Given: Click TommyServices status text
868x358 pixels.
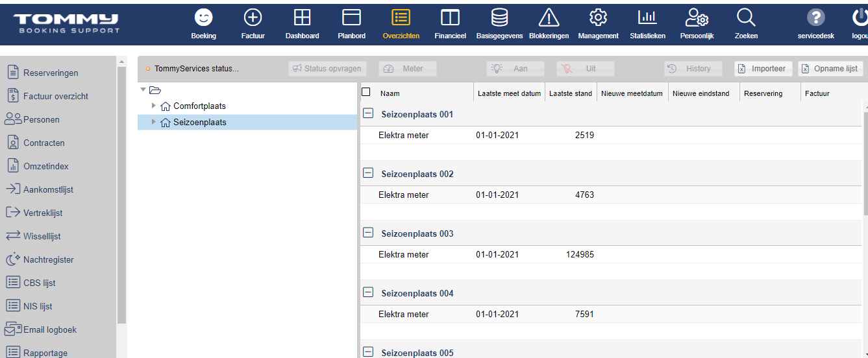Looking at the screenshot, I should (197, 69).
